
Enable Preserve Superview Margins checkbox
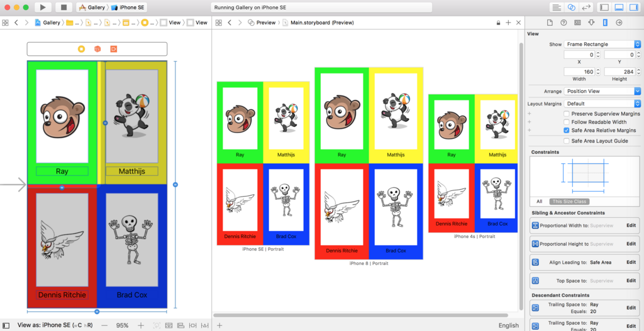(567, 114)
